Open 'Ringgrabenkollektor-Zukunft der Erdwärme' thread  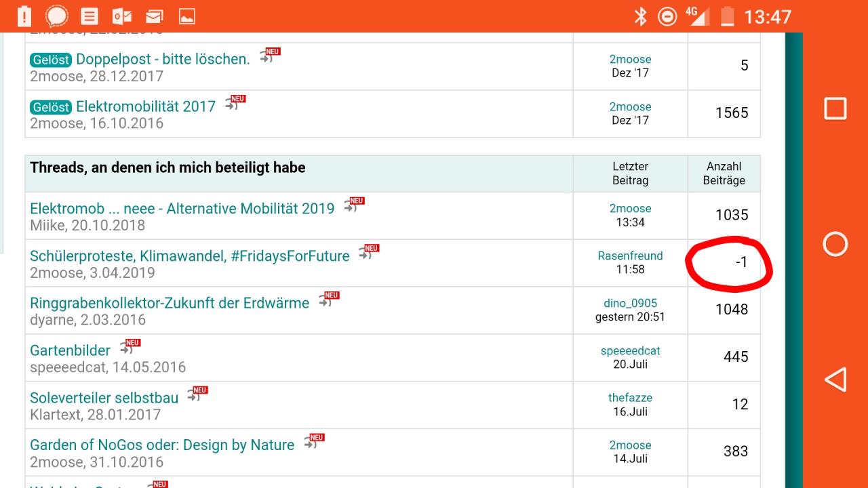tap(170, 303)
